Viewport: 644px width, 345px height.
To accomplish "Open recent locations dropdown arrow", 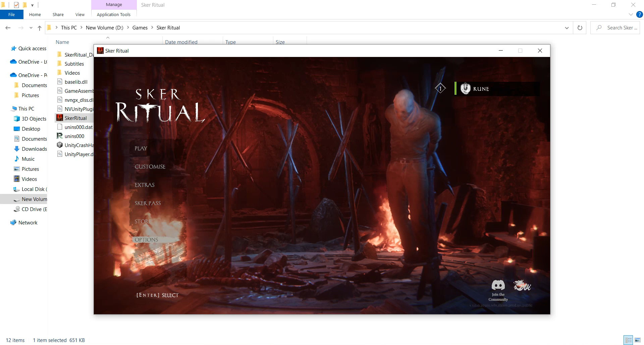I will pos(31,28).
